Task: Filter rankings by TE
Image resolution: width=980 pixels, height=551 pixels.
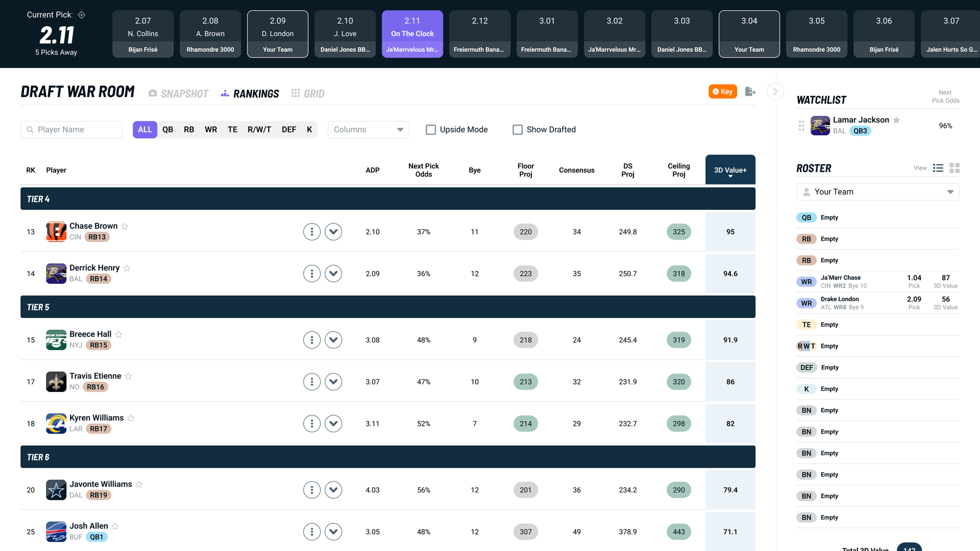Action: click(x=232, y=130)
